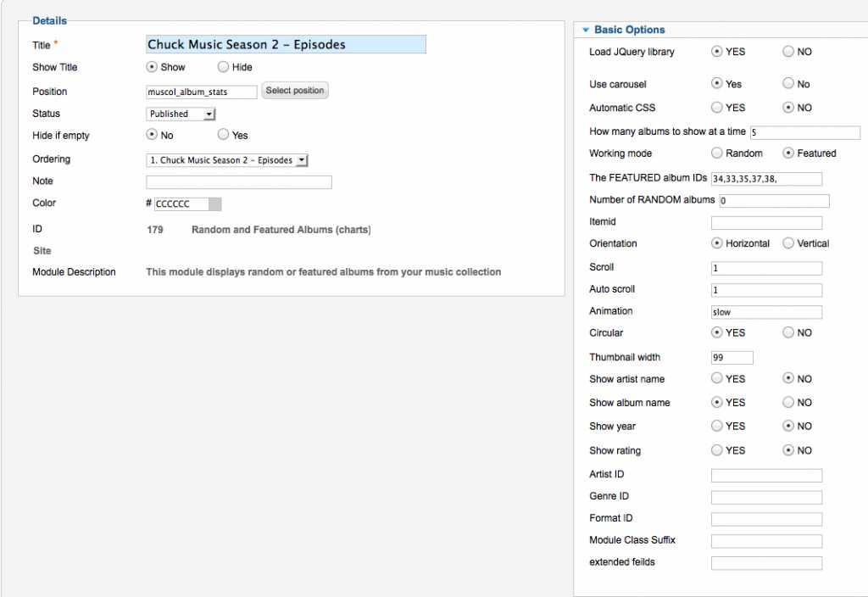The height and width of the screenshot is (597, 868).
Task: Select Hide for Show Title
Action: click(223, 67)
